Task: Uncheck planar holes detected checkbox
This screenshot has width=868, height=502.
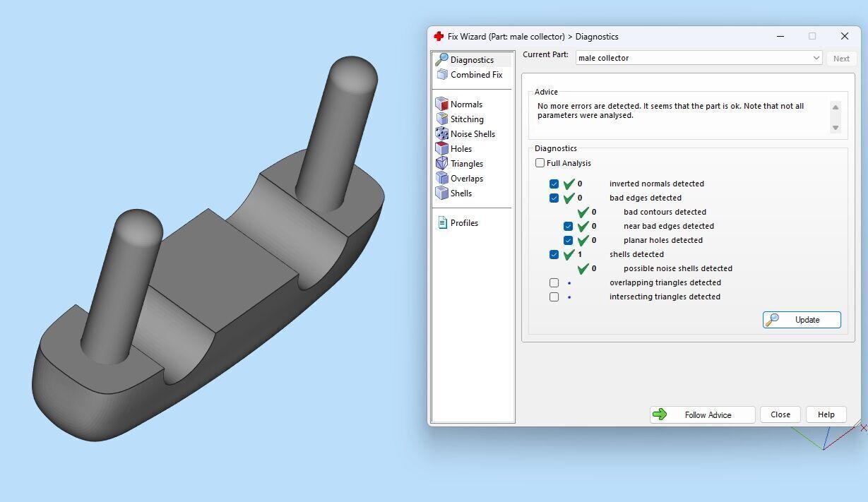Action: pyautogui.click(x=568, y=240)
